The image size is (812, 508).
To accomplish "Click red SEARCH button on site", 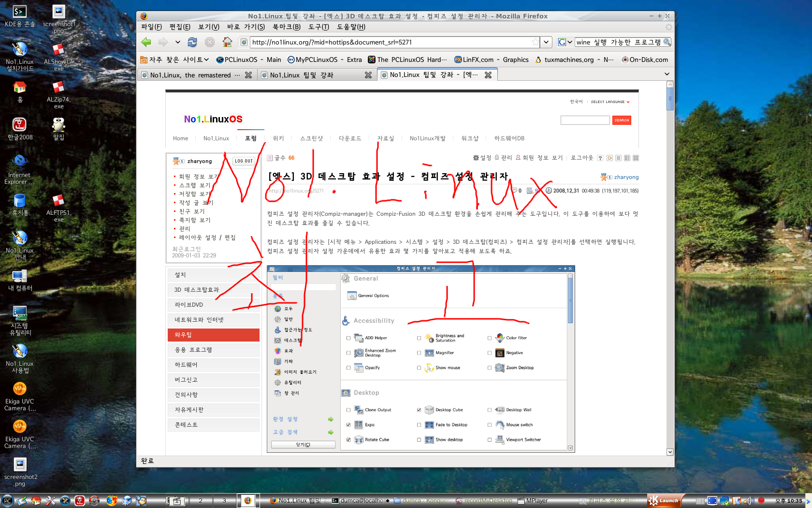I will [x=622, y=120].
